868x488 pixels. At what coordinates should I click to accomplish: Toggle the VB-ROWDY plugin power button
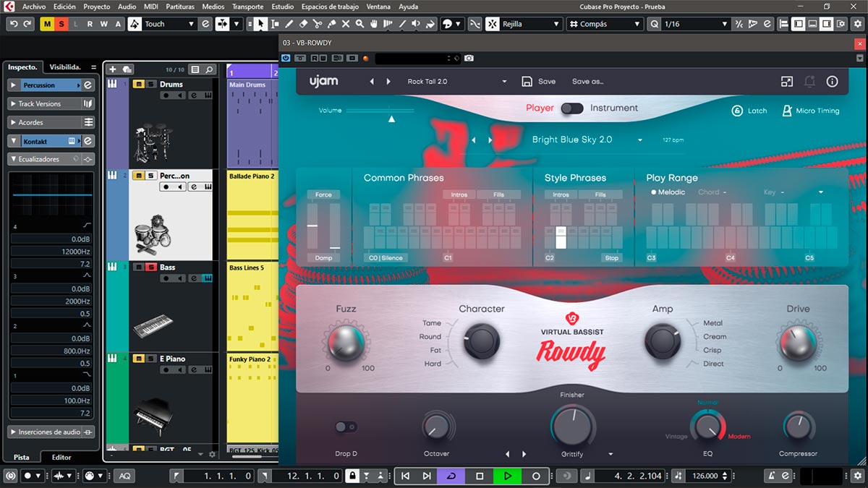286,58
